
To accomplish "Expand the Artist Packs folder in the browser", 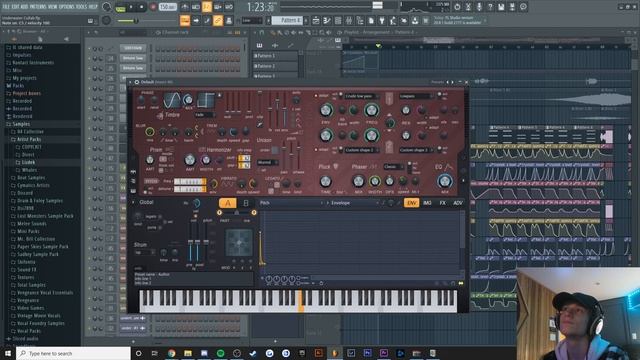I will click(x=29, y=139).
